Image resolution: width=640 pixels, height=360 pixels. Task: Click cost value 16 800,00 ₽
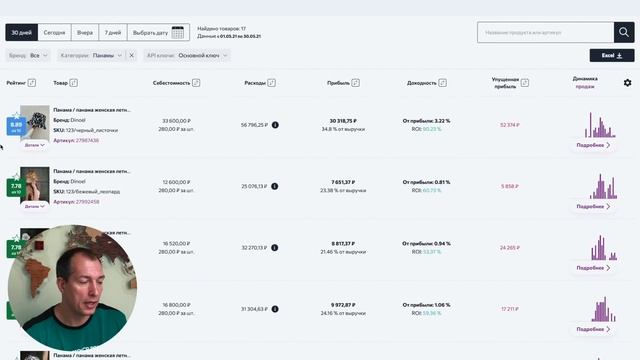tap(176, 305)
